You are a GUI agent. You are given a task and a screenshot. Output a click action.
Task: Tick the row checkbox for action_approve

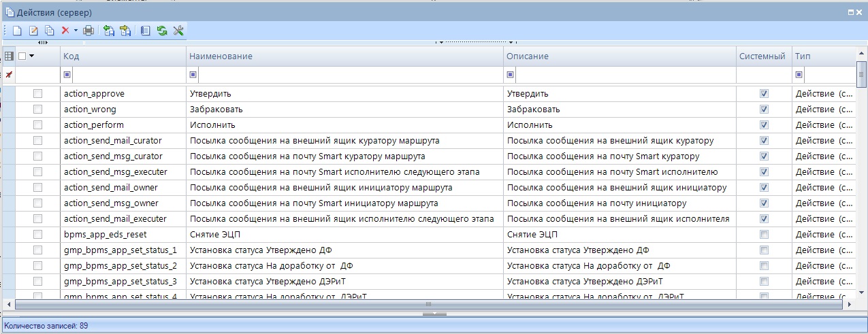(x=38, y=94)
